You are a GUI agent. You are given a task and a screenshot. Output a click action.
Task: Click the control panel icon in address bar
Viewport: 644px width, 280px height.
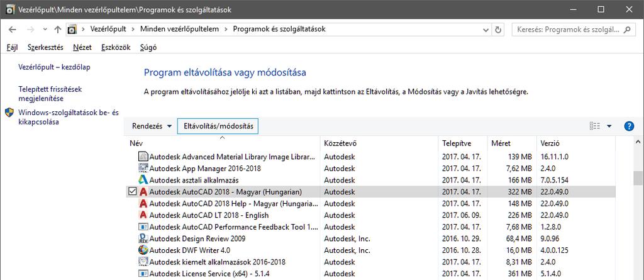pos(72,30)
